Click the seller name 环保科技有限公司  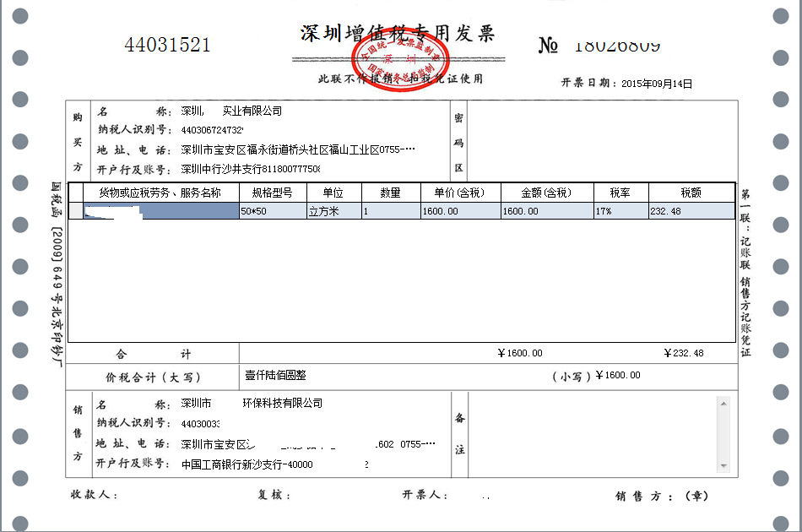(252, 403)
